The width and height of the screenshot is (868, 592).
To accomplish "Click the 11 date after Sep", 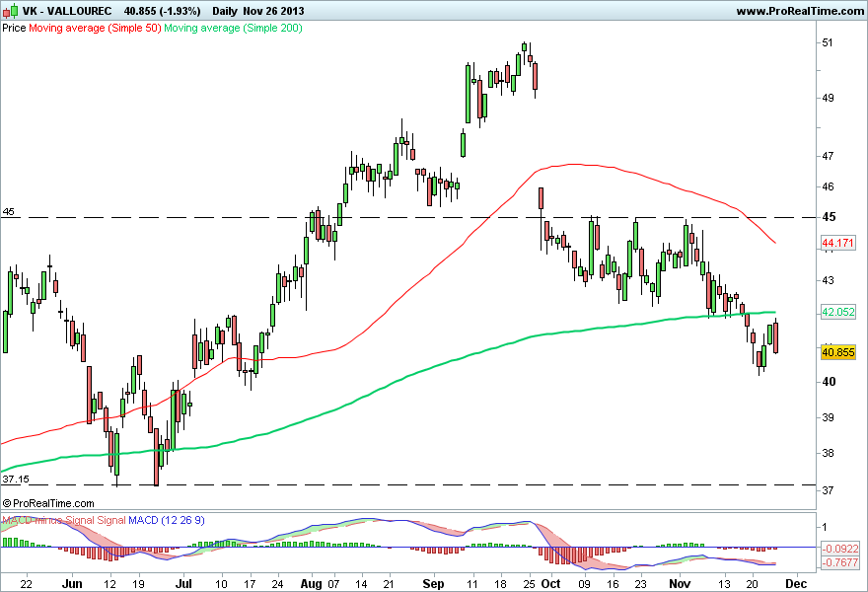I will [x=471, y=584].
